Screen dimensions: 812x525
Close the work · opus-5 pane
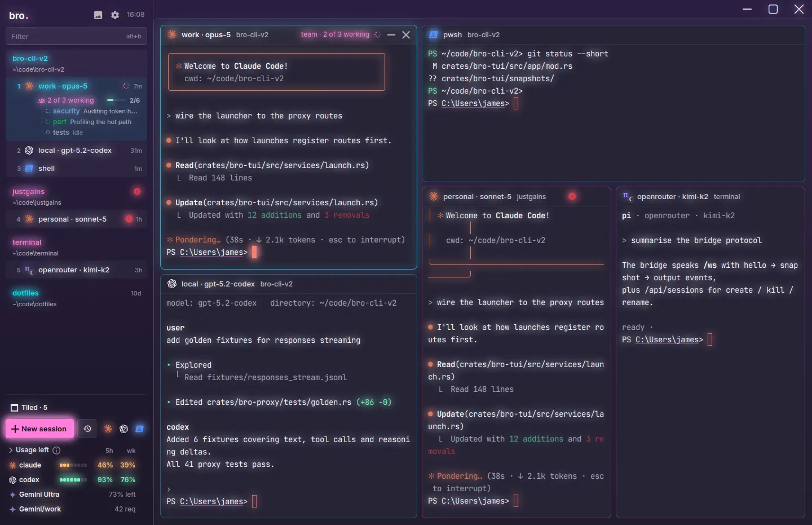[406, 35]
